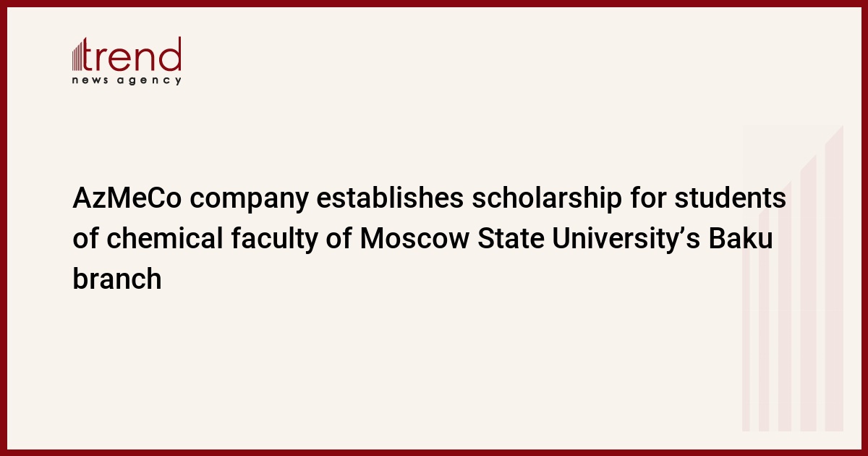The height and width of the screenshot is (456, 868).
Task: Click the striped bars icon in the Trend logo
Action: (x=79, y=55)
